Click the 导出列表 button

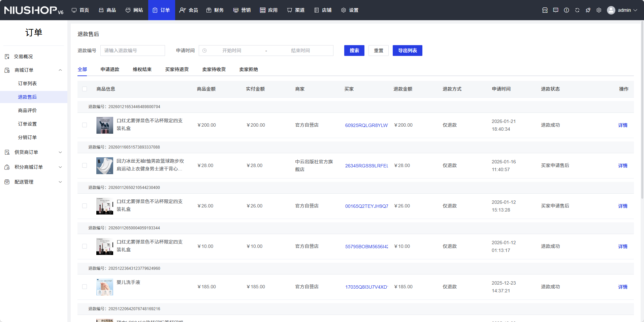pyautogui.click(x=407, y=51)
